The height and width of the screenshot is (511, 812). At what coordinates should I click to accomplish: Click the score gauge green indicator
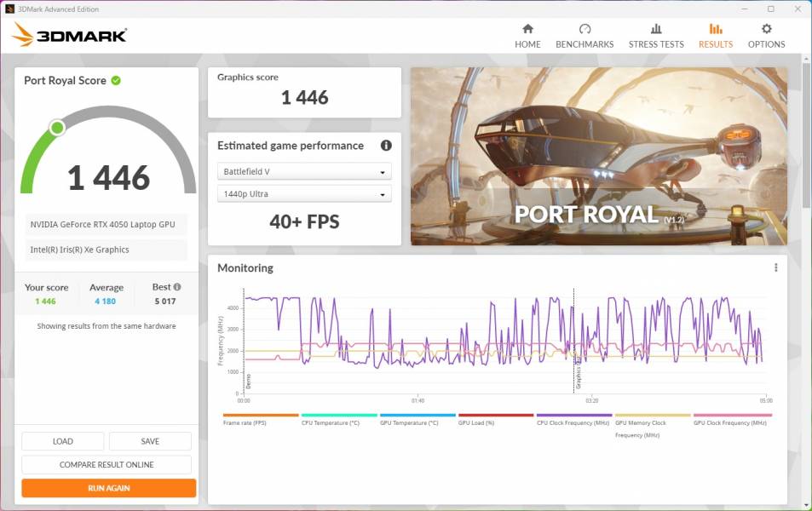(57, 127)
